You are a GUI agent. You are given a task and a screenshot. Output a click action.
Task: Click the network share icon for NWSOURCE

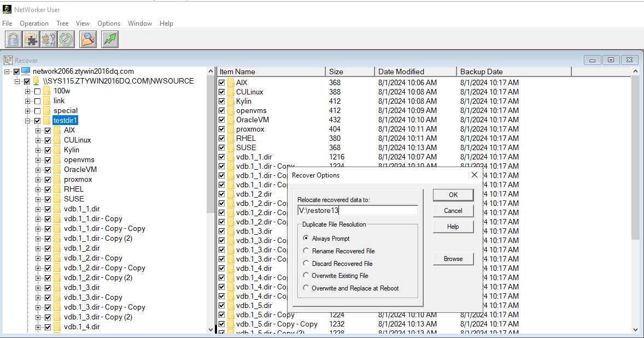point(36,81)
